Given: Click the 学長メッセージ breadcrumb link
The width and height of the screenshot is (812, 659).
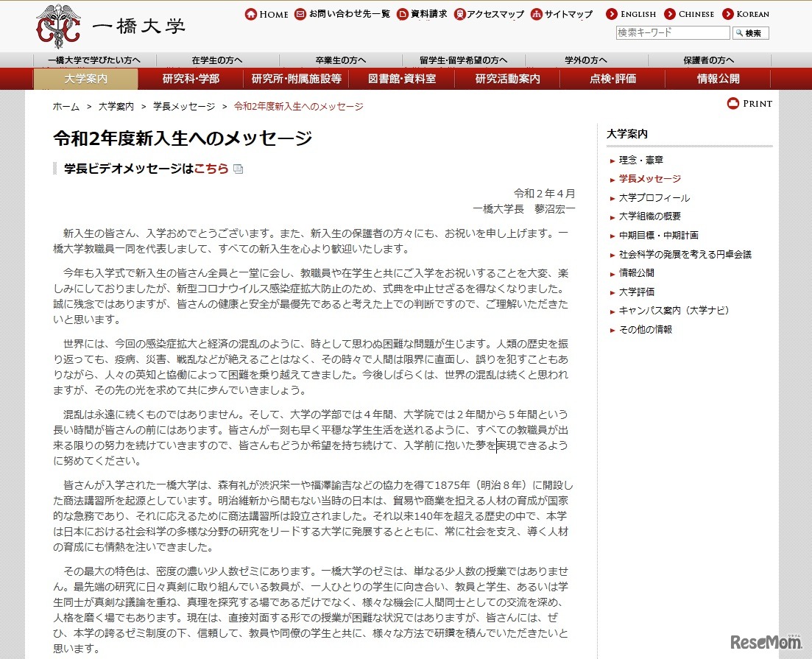Looking at the screenshot, I should click(x=184, y=107).
